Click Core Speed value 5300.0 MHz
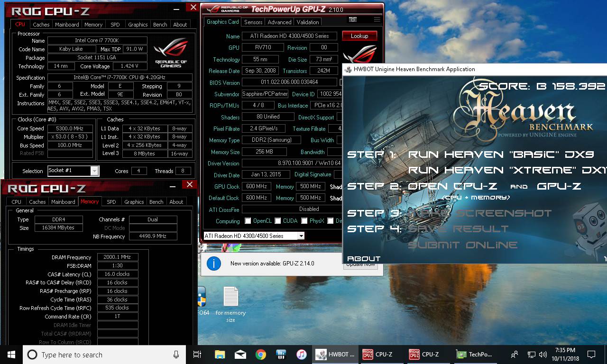This screenshot has width=607, height=364. tap(70, 128)
